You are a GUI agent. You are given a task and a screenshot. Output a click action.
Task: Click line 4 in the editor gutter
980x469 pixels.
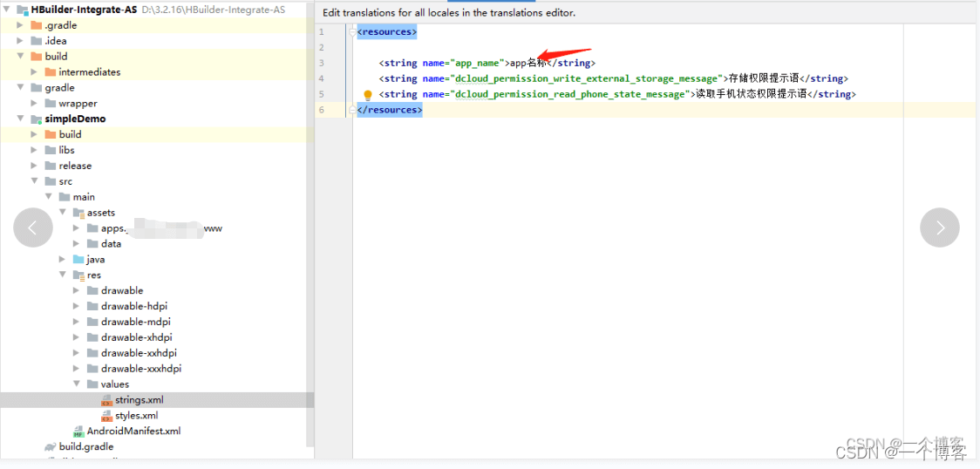click(x=322, y=78)
